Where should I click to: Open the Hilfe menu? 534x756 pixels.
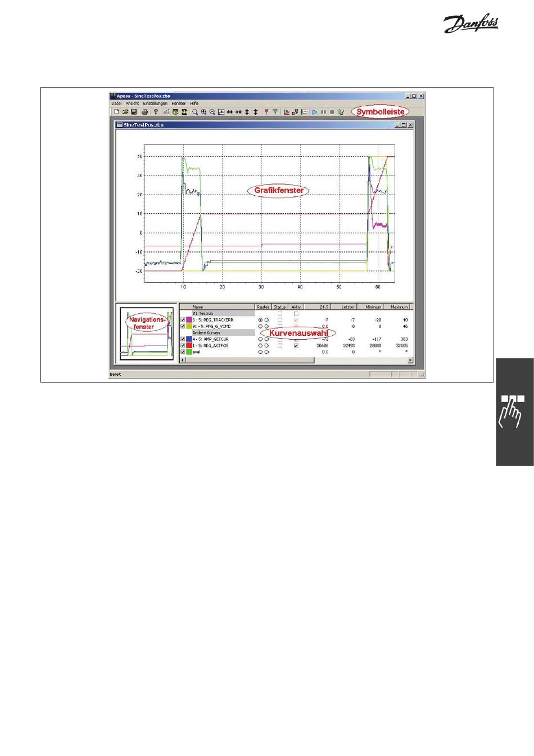(194, 103)
